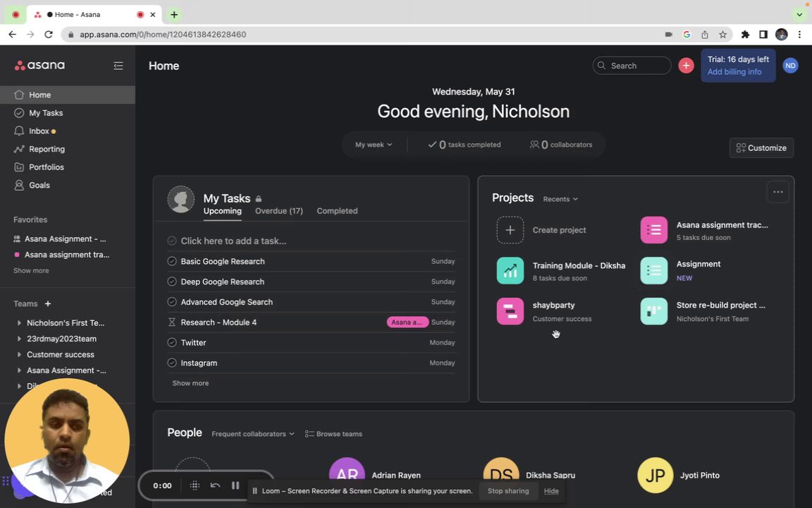Open the My week dropdown
The width and height of the screenshot is (812, 508).
pyautogui.click(x=374, y=145)
